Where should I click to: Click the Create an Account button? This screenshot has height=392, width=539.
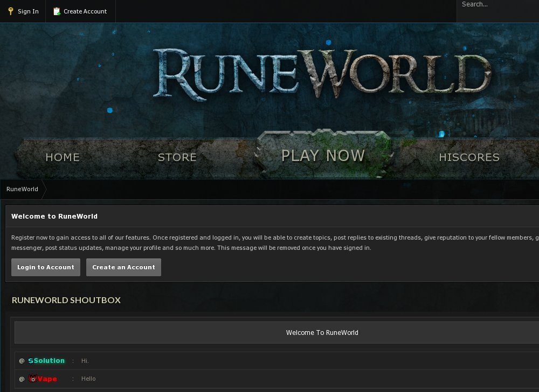coord(123,267)
